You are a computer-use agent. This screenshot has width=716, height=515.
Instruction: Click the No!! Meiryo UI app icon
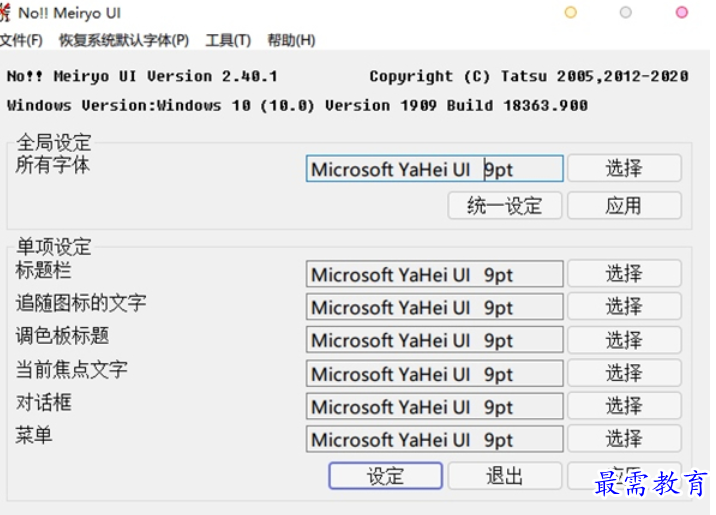5,13
